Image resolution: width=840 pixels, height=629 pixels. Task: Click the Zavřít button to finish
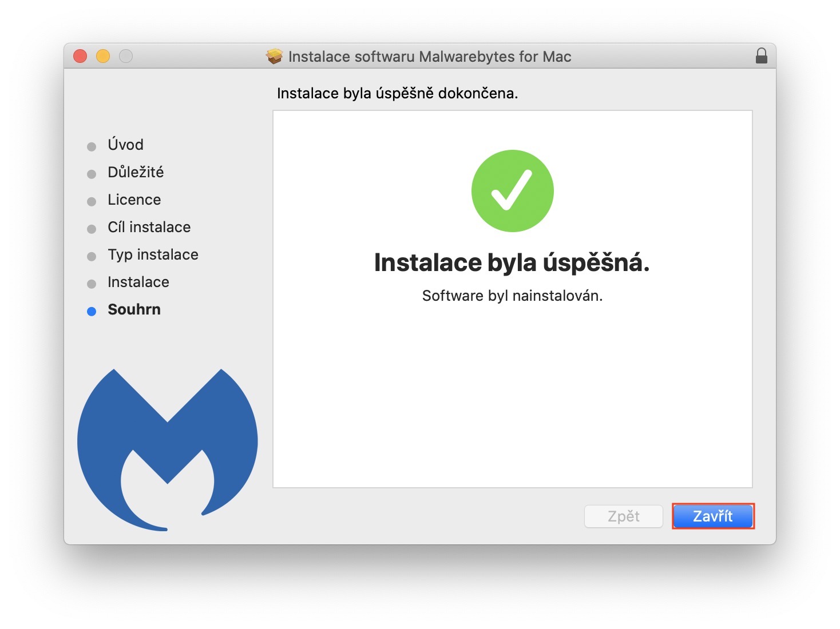click(x=713, y=516)
